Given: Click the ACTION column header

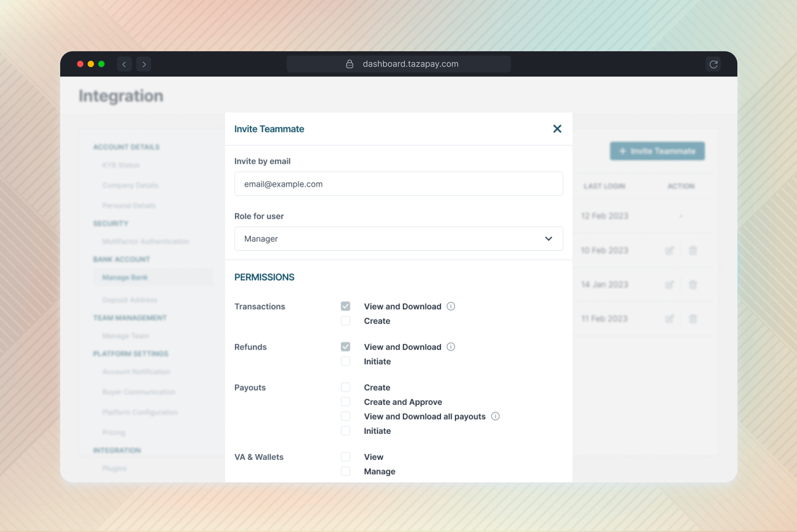Looking at the screenshot, I should tap(681, 186).
